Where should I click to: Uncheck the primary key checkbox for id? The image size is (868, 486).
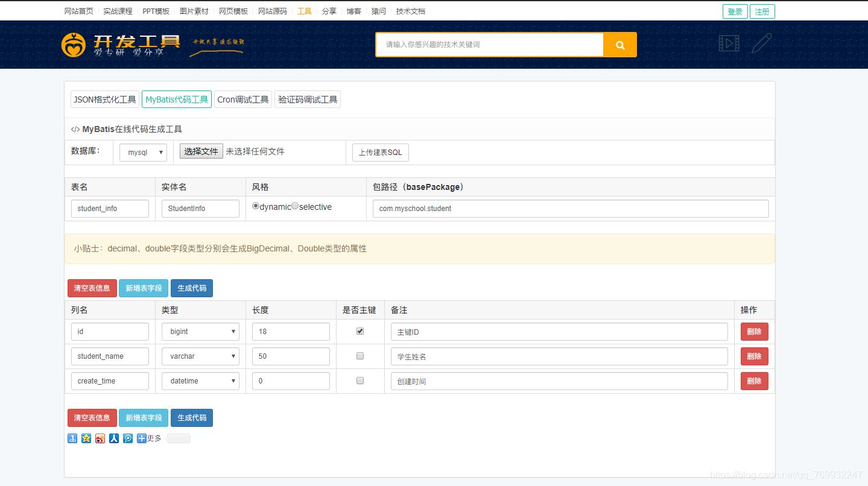pyautogui.click(x=360, y=330)
